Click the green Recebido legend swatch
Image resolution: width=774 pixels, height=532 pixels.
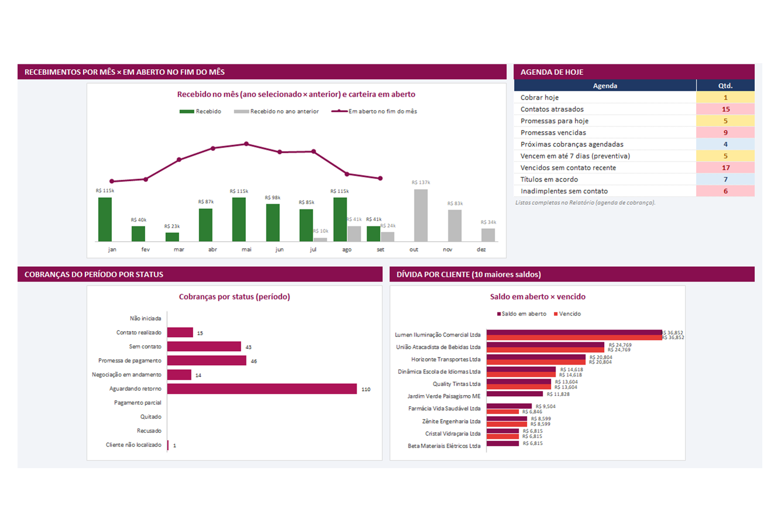187,111
